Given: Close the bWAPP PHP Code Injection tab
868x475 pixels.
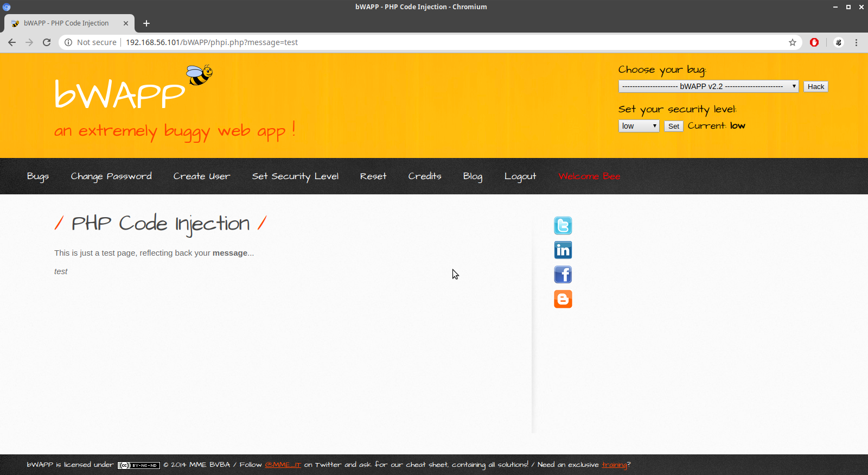Looking at the screenshot, I should (x=126, y=23).
